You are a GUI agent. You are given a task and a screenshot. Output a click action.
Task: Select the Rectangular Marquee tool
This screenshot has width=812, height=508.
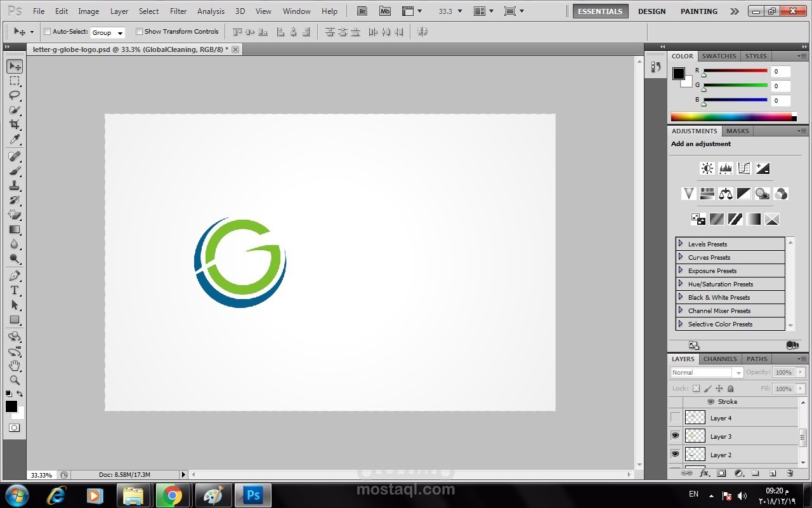pos(15,81)
